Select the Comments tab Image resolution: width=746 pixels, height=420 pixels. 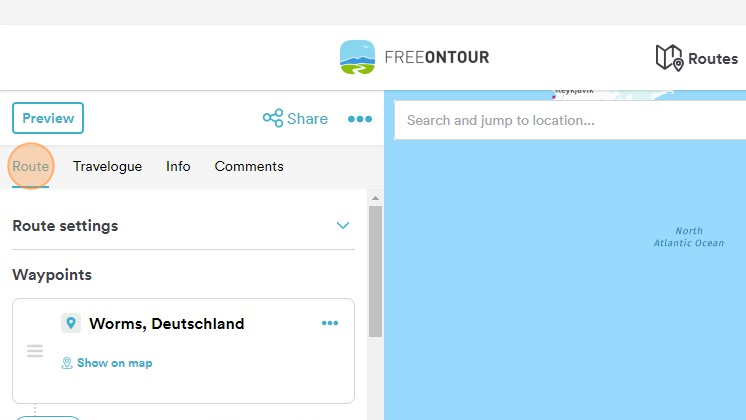[x=249, y=166]
